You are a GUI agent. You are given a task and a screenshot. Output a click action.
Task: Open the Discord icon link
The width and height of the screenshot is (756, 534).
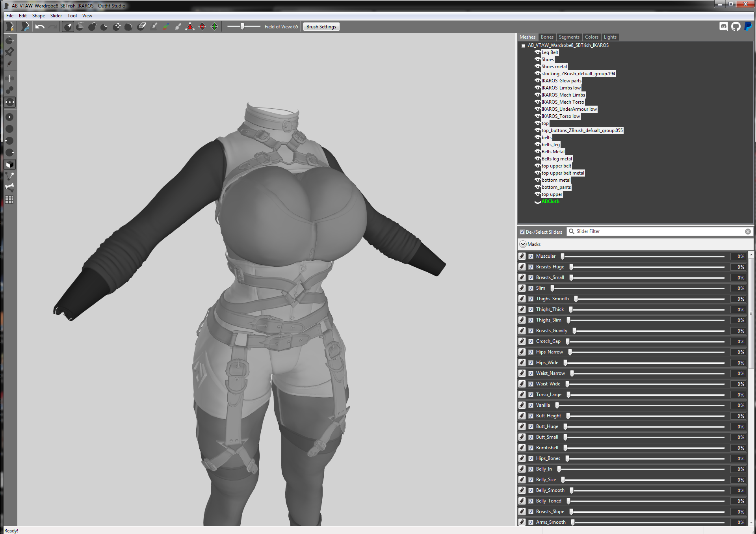[723, 26]
